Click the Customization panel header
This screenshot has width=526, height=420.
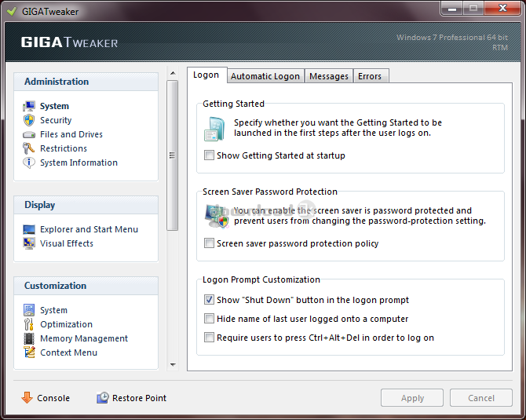pos(86,286)
